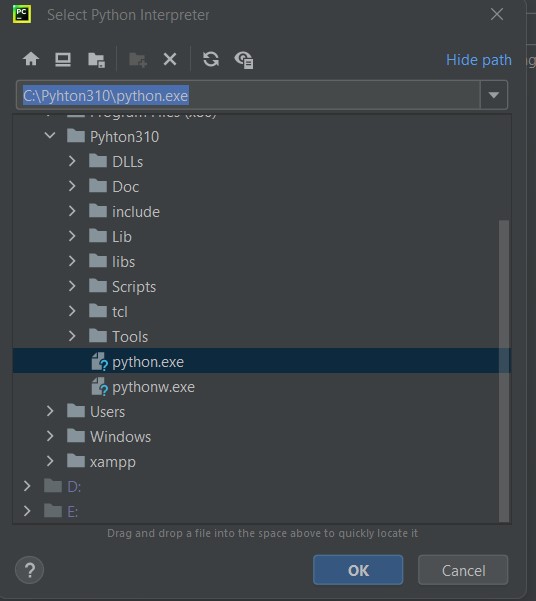Collapse the Pyhton310 folder
The height and width of the screenshot is (601, 536).
(50, 136)
